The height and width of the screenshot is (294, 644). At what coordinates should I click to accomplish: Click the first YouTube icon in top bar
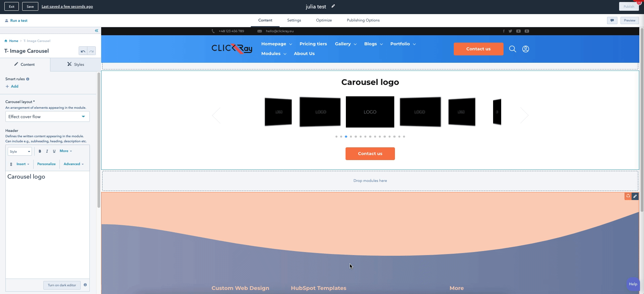518,31
